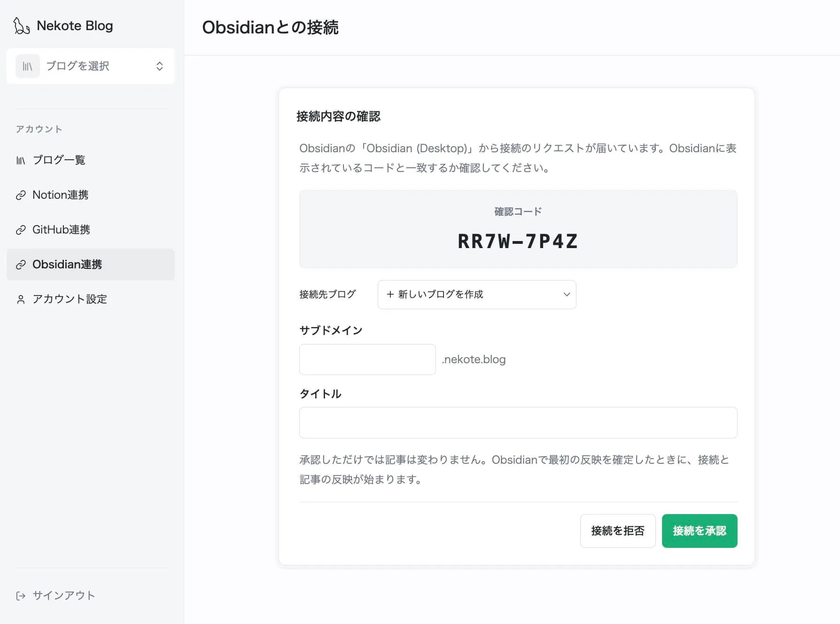Click the chevron arrow of 新しいブログを作成 dropdown
This screenshot has height=624, width=840.
(x=567, y=295)
